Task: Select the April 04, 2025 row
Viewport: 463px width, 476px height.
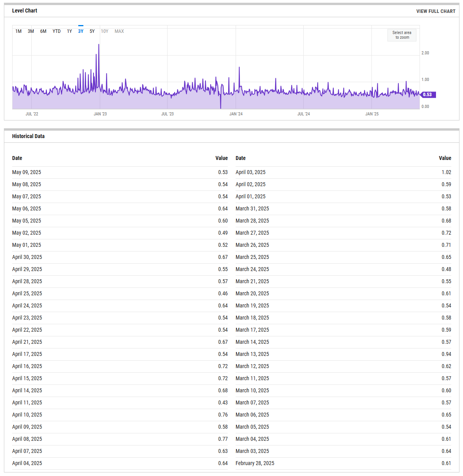Action: 120,463
